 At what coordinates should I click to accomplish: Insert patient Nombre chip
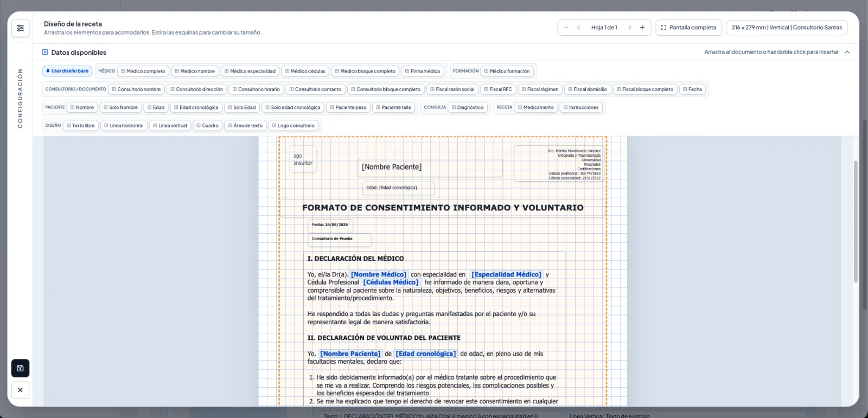pos(82,107)
